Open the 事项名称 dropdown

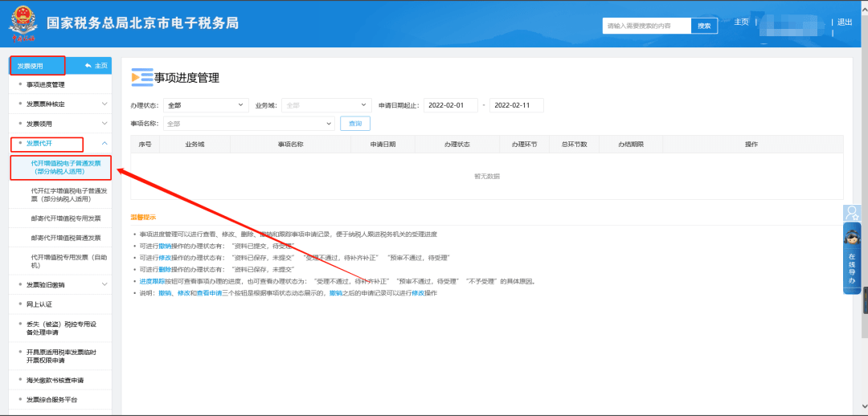point(248,124)
